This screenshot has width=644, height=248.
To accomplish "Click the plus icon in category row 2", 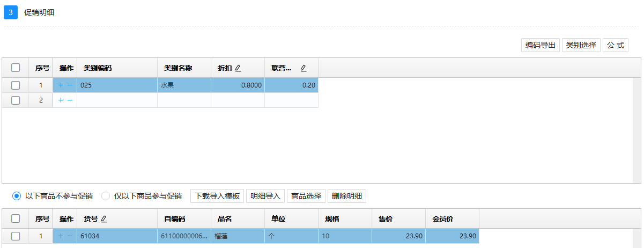I will (61, 100).
